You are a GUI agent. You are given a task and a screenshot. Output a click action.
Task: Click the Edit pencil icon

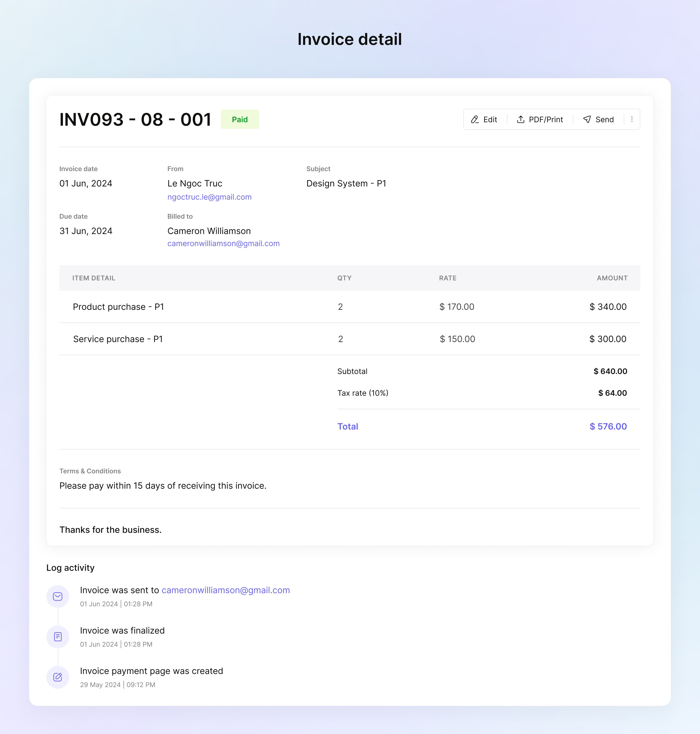[475, 119]
